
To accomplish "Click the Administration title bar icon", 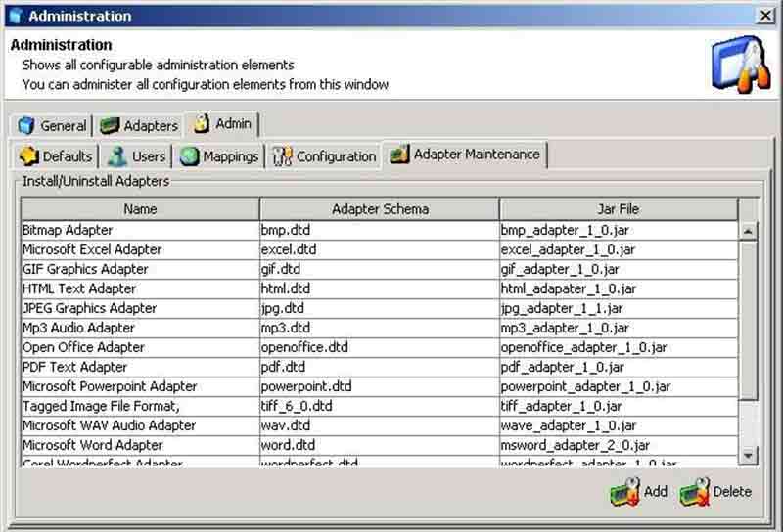I will coord(16,16).
